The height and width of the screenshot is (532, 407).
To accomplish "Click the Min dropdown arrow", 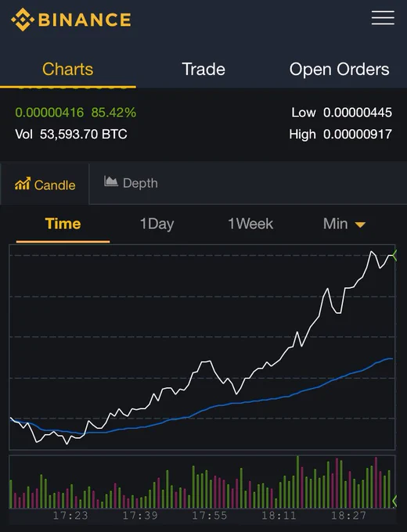I will pos(360,225).
